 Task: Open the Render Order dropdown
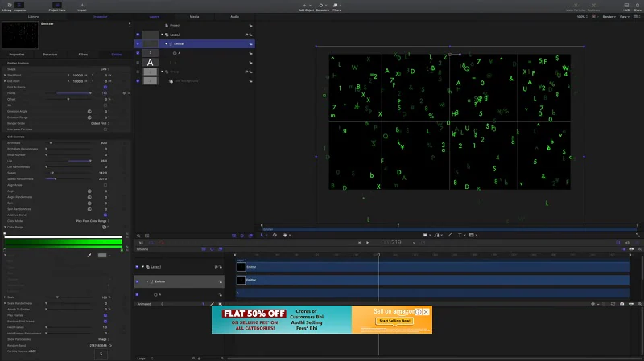[100, 123]
